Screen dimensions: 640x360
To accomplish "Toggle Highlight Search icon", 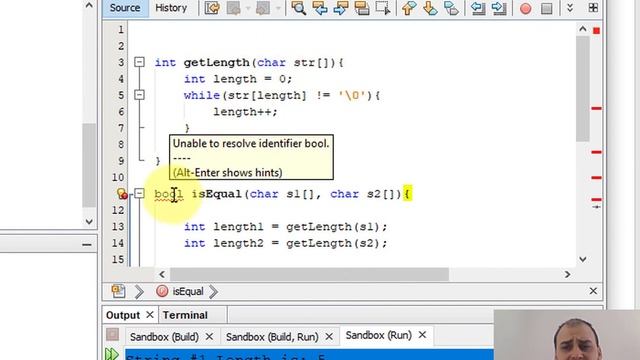I will pos(362,8).
